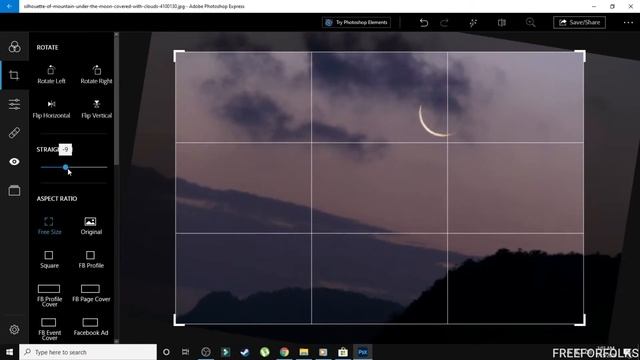
Task: Click the top-right crop corner handle
Action: pyautogui.click(x=581, y=55)
